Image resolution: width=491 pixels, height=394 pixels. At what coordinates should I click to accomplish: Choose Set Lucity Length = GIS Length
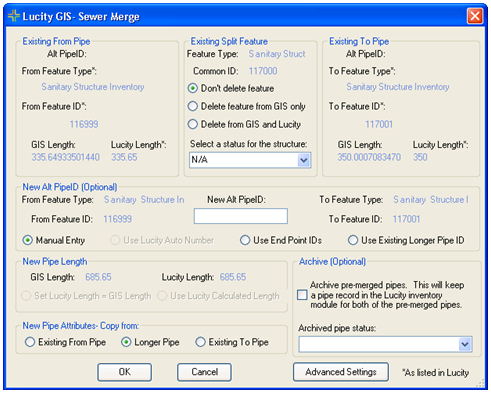(86, 296)
